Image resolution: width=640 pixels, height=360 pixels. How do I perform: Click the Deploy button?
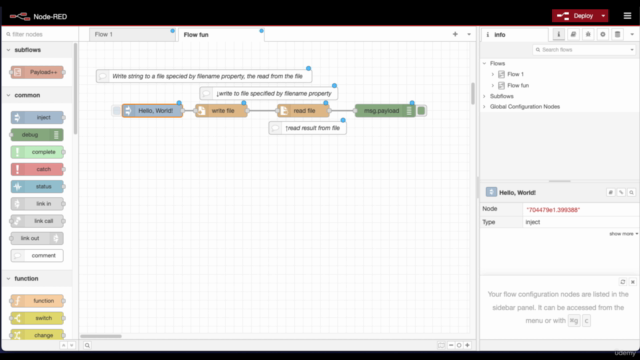tap(575, 16)
